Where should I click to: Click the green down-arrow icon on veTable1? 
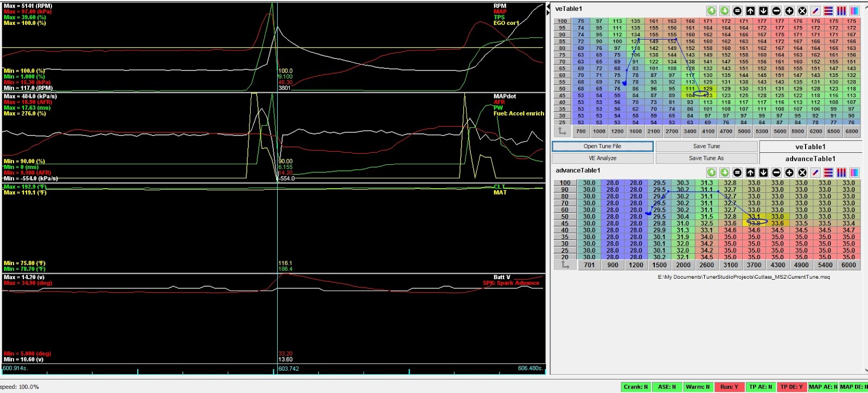[724, 11]
